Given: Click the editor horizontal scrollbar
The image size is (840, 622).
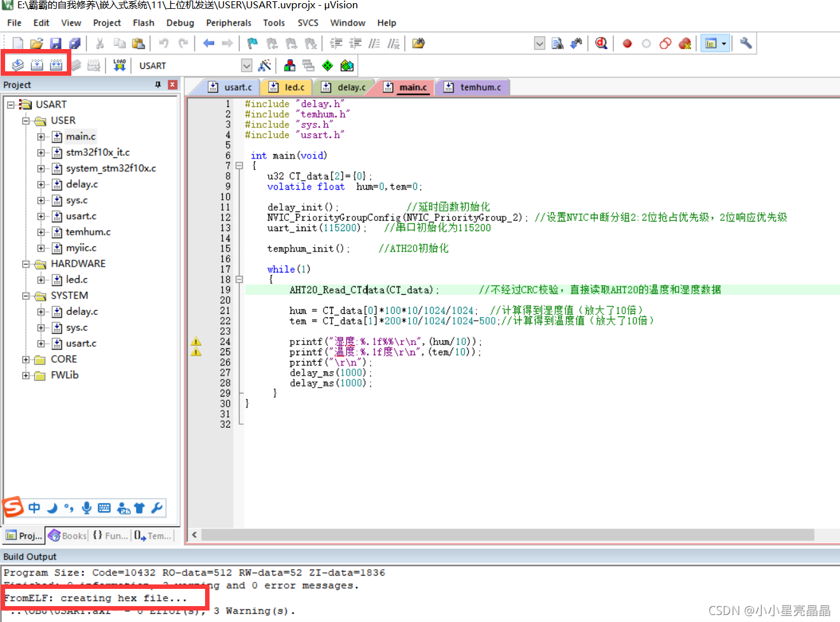Looking at the screenshot, I should click(508, 535).
